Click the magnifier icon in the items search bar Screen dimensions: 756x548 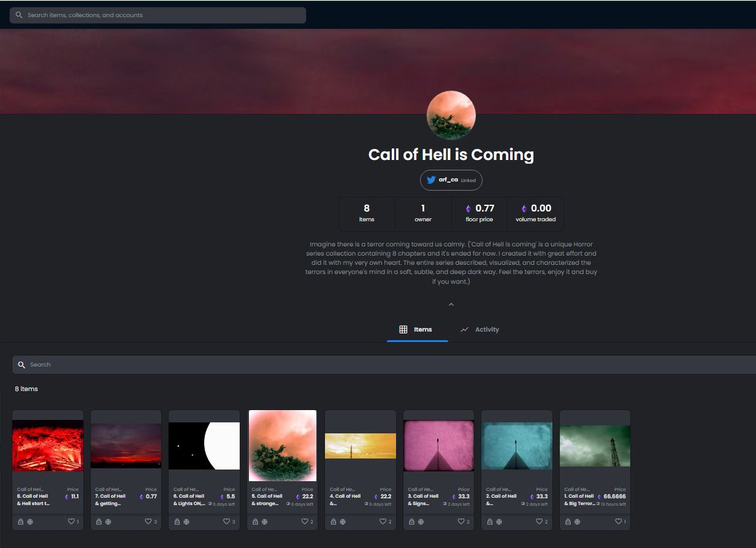(22, 365)
